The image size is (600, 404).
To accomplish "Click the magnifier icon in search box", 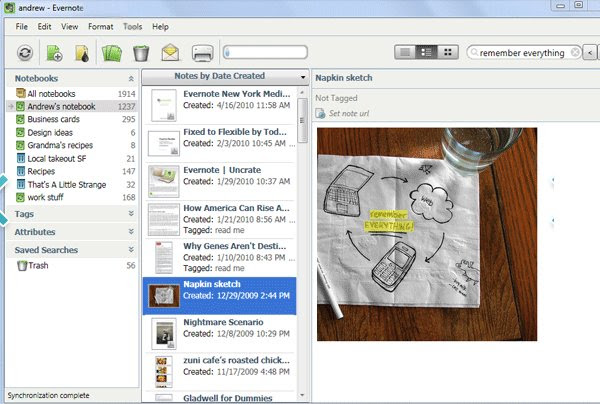I will (474, 52).
